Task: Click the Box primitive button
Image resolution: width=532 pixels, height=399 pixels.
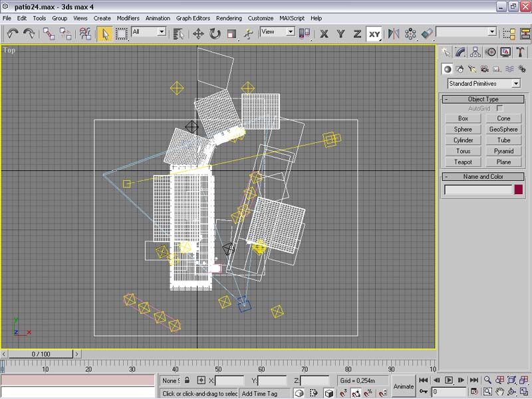Action: 463,118
